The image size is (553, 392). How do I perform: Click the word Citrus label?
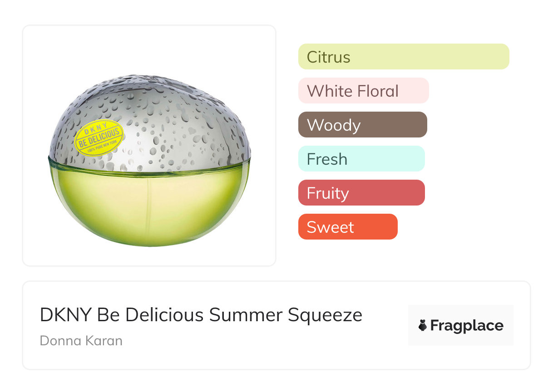pos(329,57)
